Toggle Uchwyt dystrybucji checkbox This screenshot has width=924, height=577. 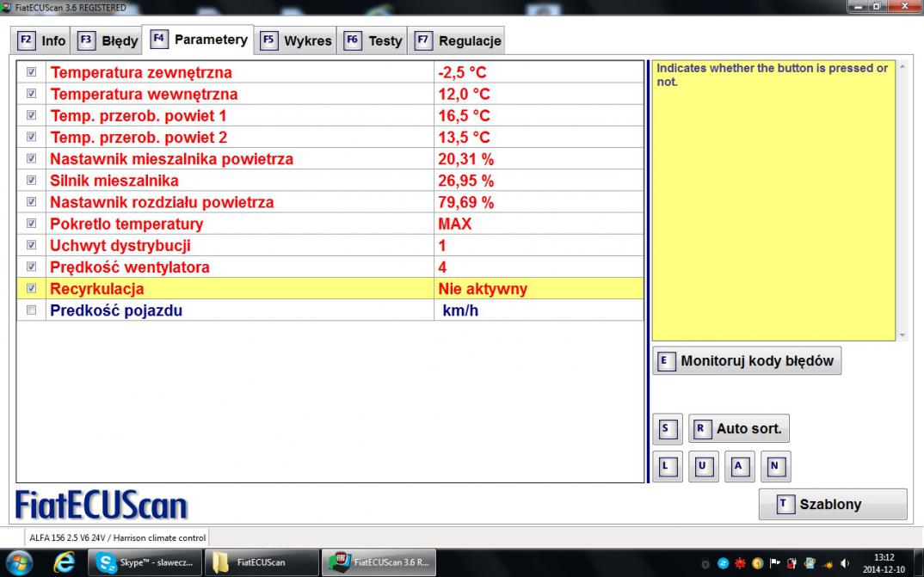31,245
